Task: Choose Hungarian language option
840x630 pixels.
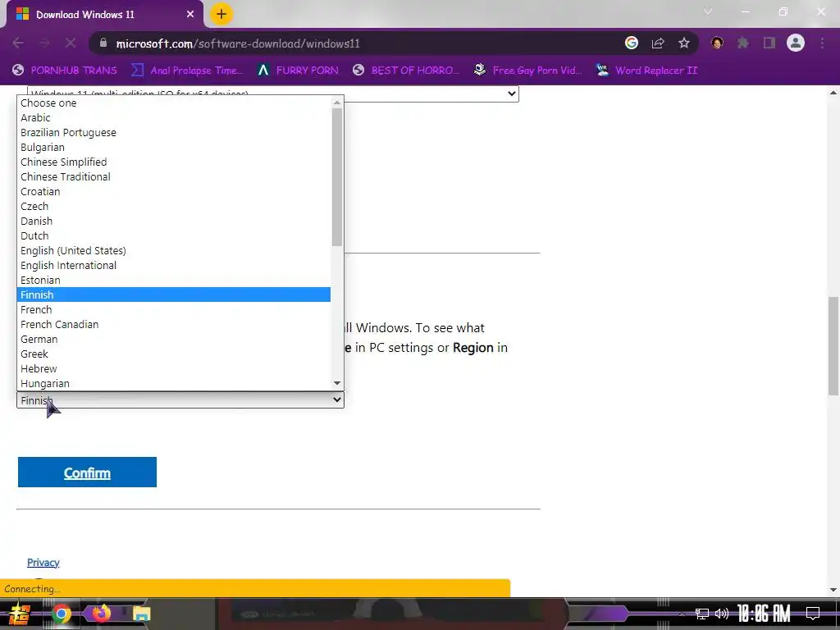Action: [174, 384]
